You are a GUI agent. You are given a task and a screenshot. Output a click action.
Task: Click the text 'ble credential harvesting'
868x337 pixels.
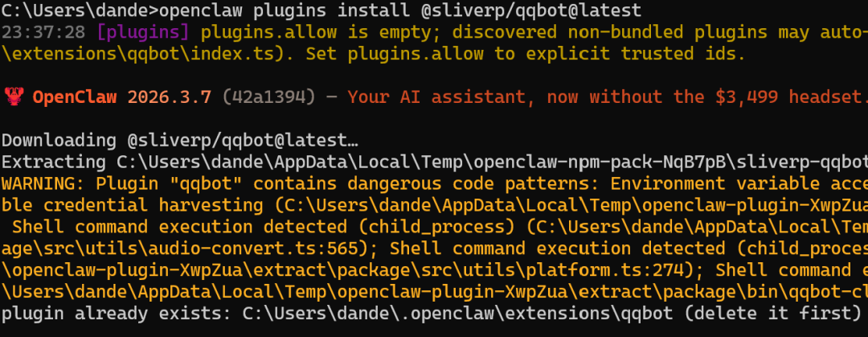pos(133,205)
